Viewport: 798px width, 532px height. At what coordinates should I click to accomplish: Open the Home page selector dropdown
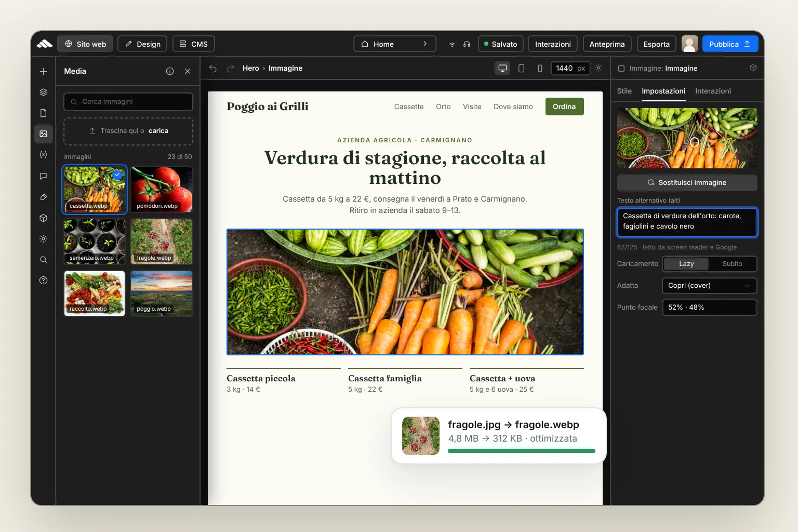tap(395, 44)
